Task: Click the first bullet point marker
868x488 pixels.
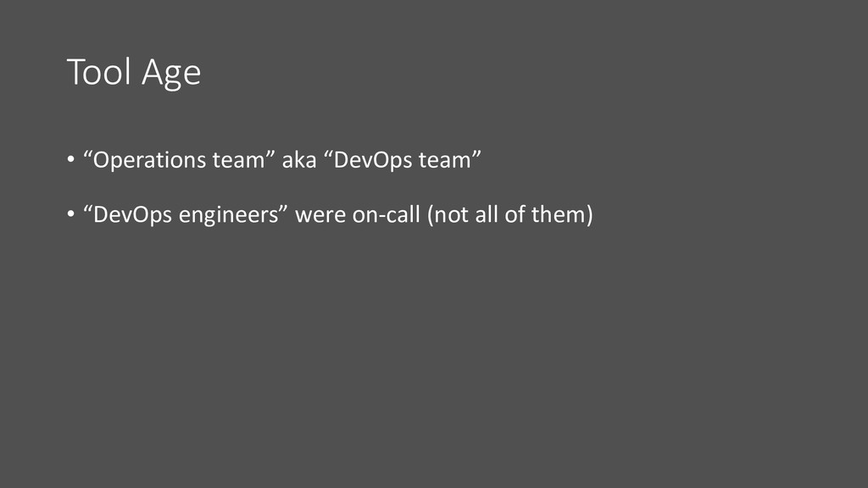Action: click(x=70, y=160)
